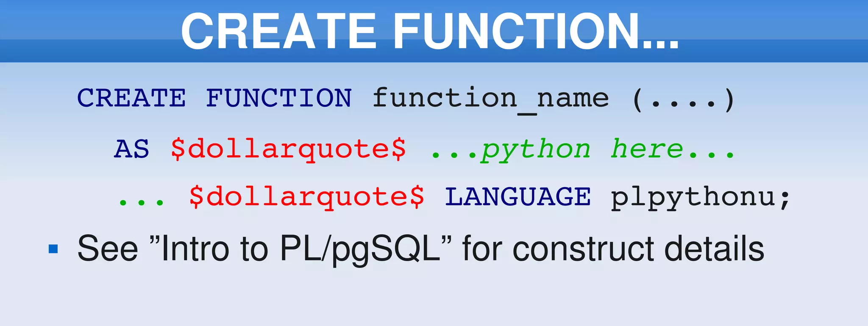Click the second '$dollarquote$' before LANGUAGE
The height and width of the screenshot is (326, 868).
click(x=306, y=197)
